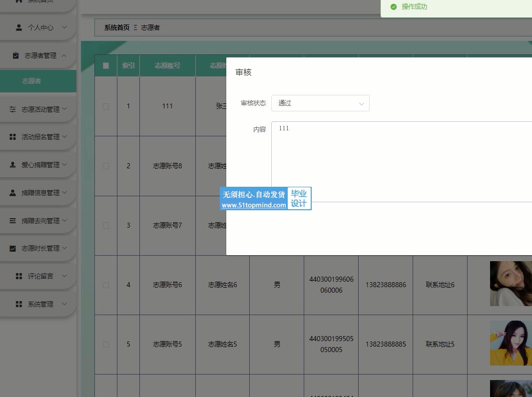Image resolution: width=532 pixels, height=397 pixels.
Task: Click the 系统首页 breadcrumb link
Action: pyautogui.click(x=117, y=27)
